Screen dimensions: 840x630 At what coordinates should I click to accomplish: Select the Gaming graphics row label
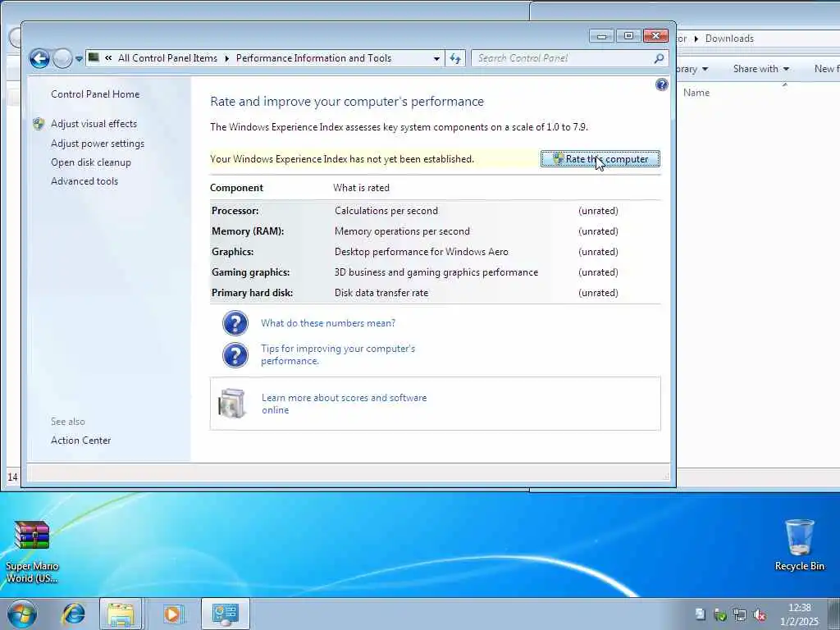pyautogui.click(x=250, y=272)
